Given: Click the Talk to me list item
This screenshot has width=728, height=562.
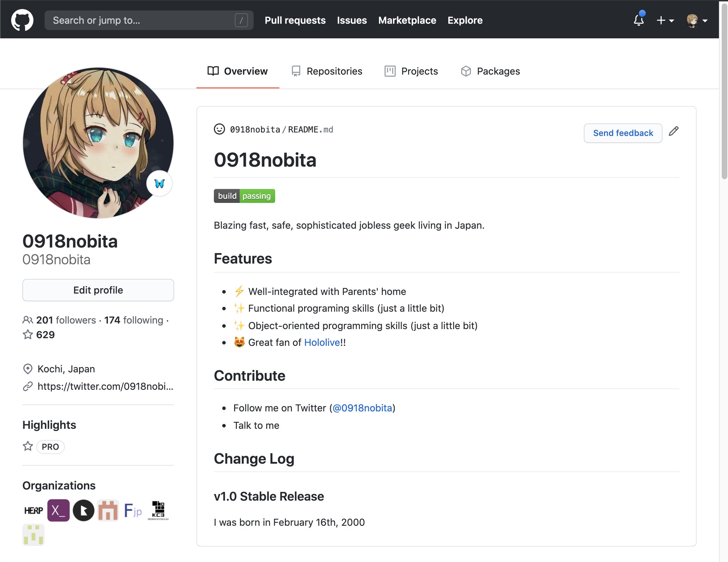Looking at the screenshot, I should tap(256, 425).
